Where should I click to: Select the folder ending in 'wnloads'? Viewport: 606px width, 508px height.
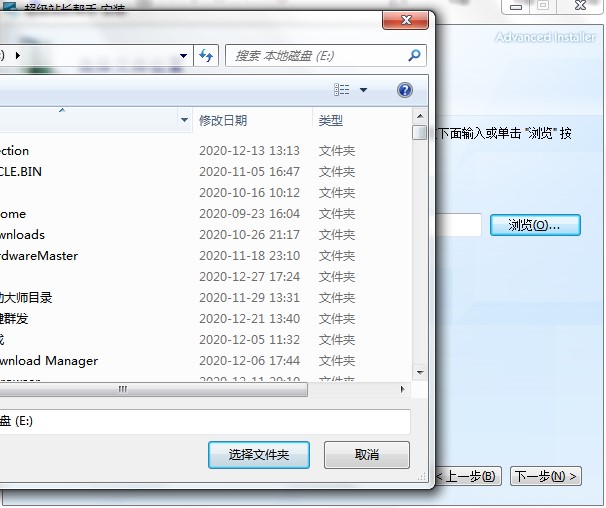point(22,234)
